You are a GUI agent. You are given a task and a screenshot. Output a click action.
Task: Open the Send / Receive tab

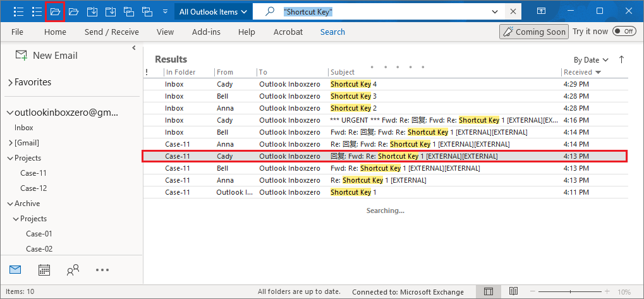pos(111,32)
